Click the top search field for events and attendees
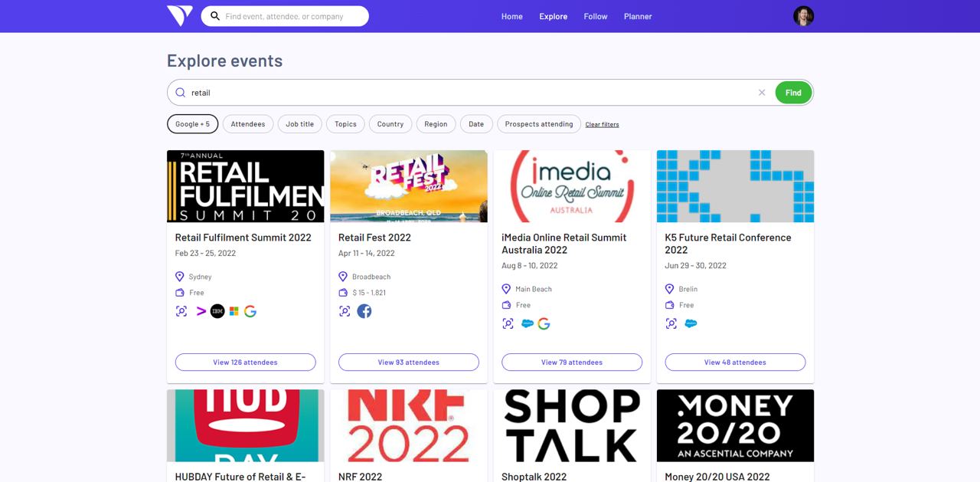 pyautogui.click(x=285, y=16)
